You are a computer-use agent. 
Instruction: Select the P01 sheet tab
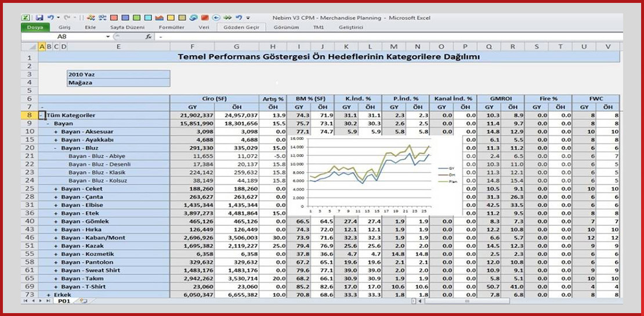click(x=64, y=301)
